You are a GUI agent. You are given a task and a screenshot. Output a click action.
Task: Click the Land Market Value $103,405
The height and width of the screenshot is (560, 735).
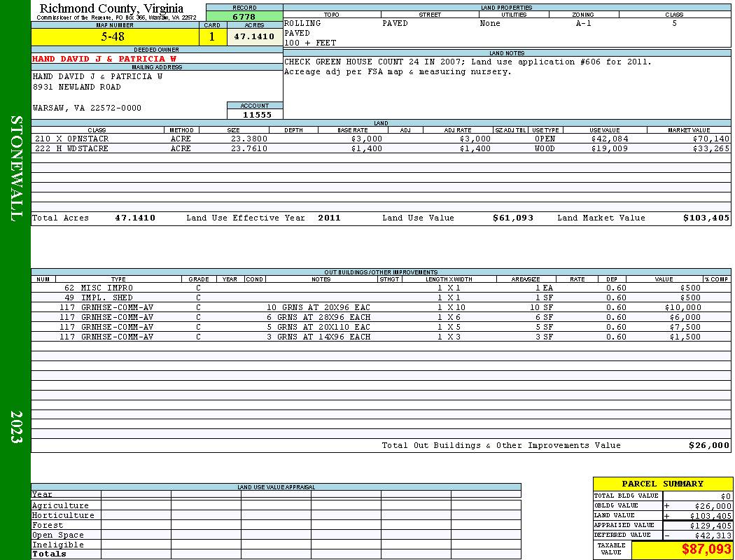pos(706,218)
